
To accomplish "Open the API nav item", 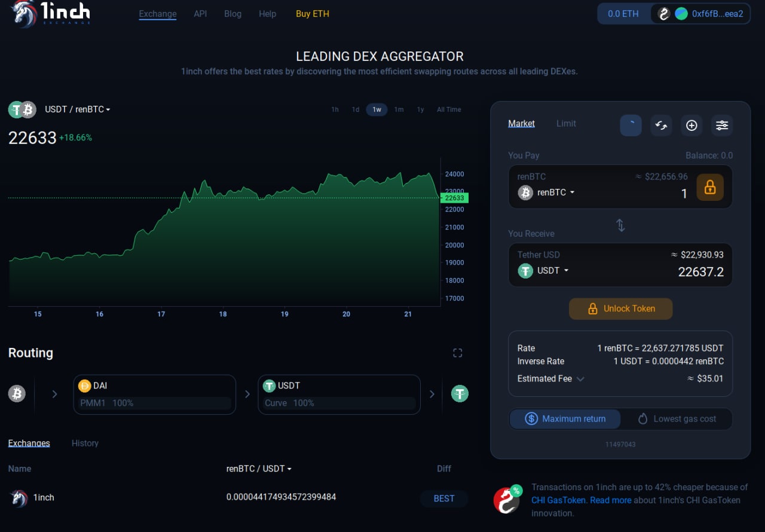I will (x=200, y=14).
